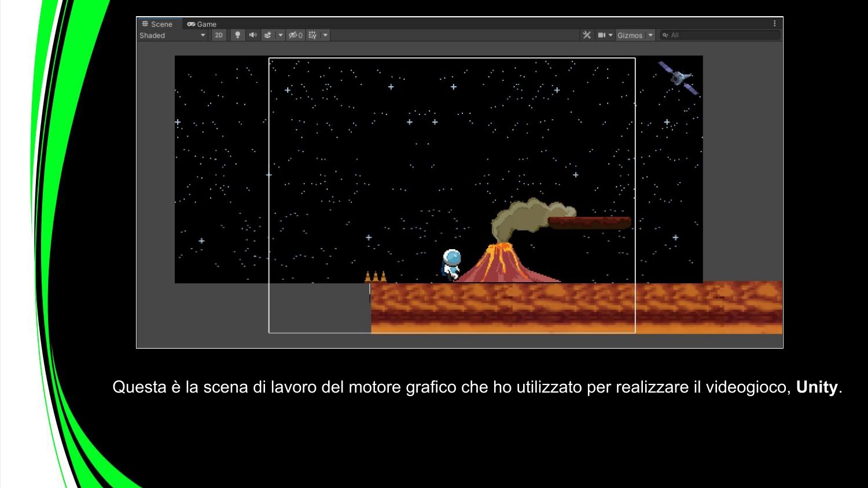Select the volcano sprite in the scene
The width and height of the screenshot is (868, 488).
[x=505, y=263]
